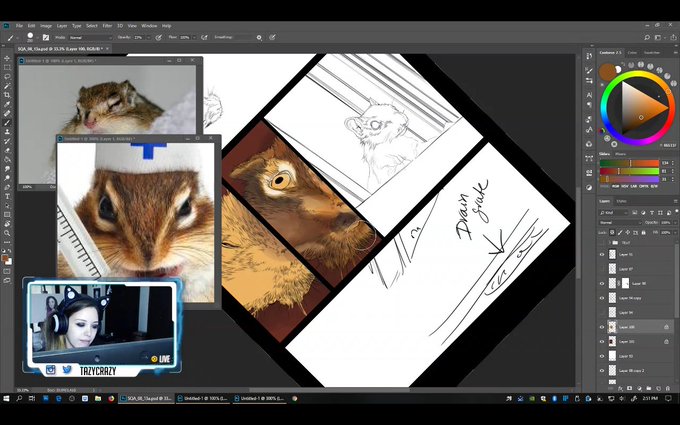The image size is (680, 425).
Task: Add a layer mask button
Action: 630,389
